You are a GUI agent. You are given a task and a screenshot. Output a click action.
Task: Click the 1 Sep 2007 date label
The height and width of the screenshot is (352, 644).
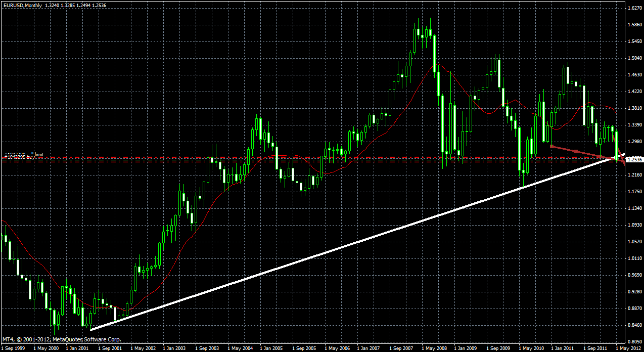(401, 348)
